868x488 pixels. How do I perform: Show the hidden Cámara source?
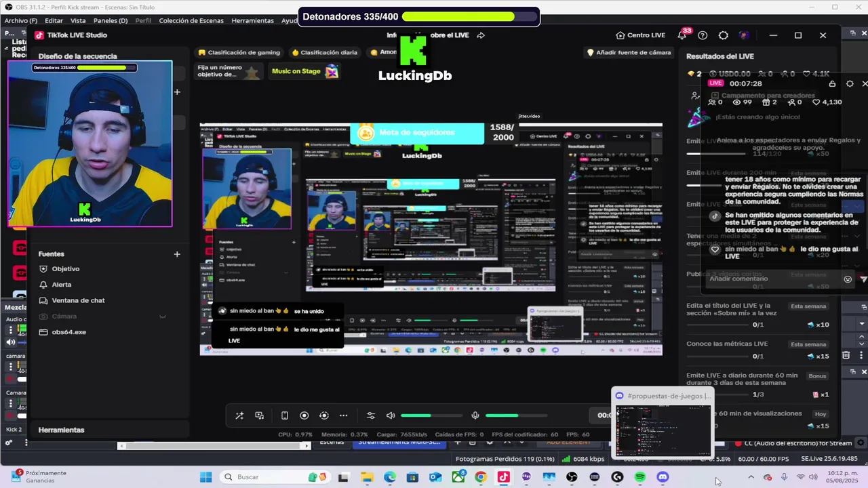tap(163, 317)
